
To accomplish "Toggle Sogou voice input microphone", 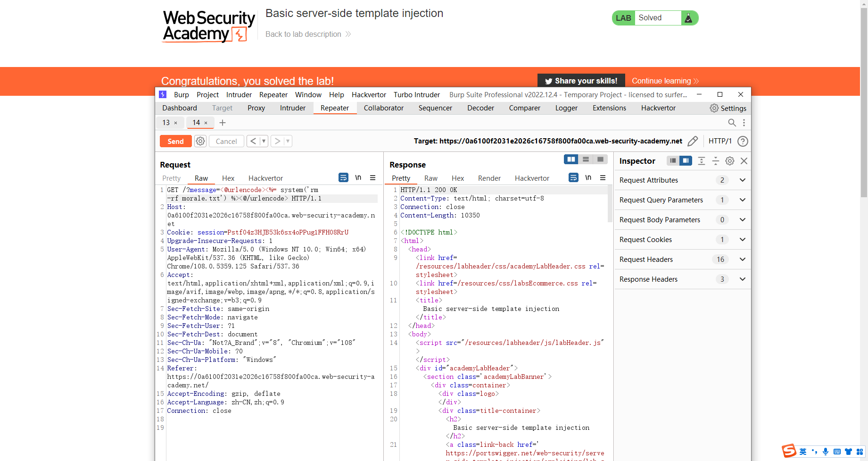I will 826,452.
